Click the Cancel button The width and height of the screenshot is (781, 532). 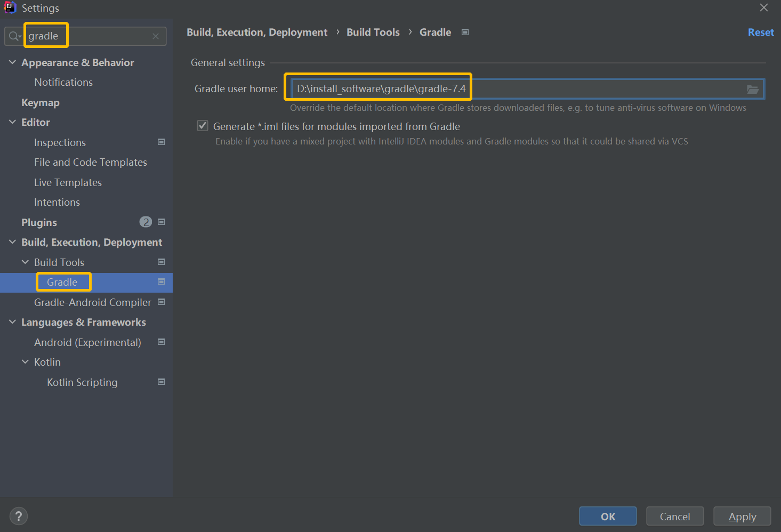click(675, 516)
